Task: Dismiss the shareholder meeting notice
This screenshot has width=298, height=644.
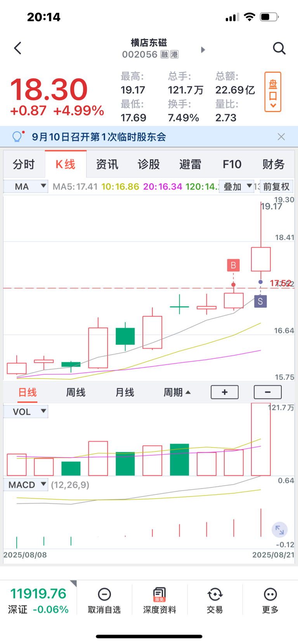Action: [x=281, y=137]
